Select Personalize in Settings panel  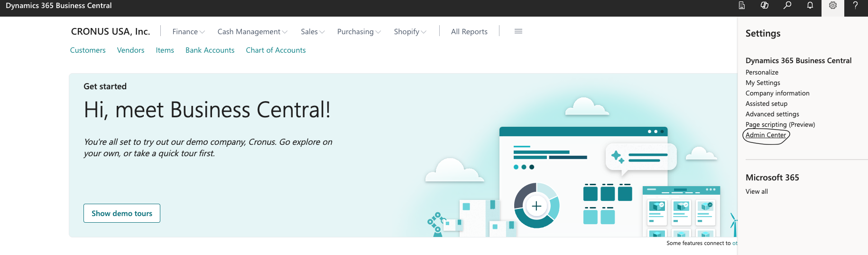[x=762, y=72]
